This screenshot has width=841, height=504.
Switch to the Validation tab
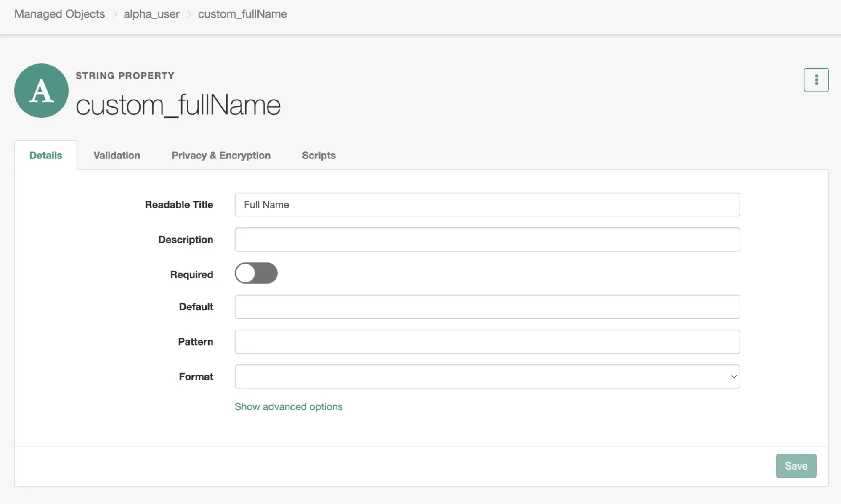pos(117,156)
